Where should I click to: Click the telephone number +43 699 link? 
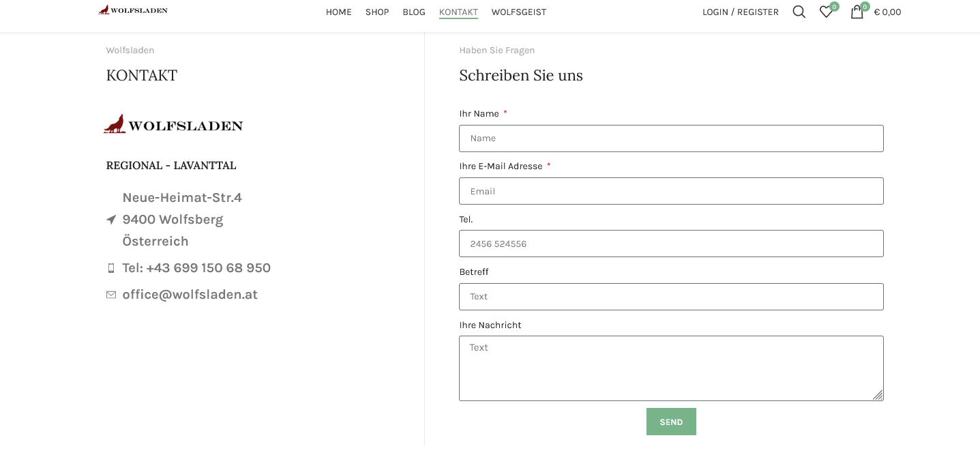[196, 268]
